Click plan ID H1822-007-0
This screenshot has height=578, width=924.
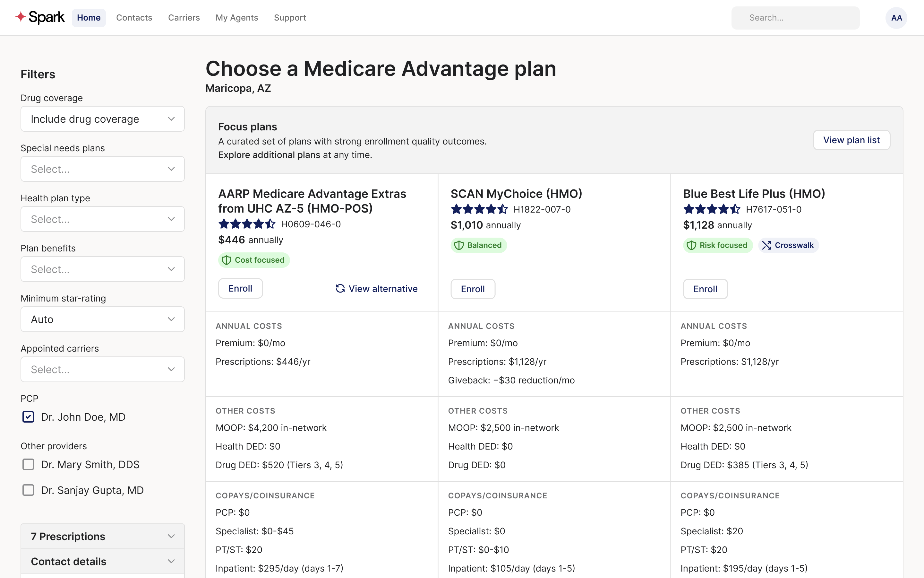click(x=542, y=209)
